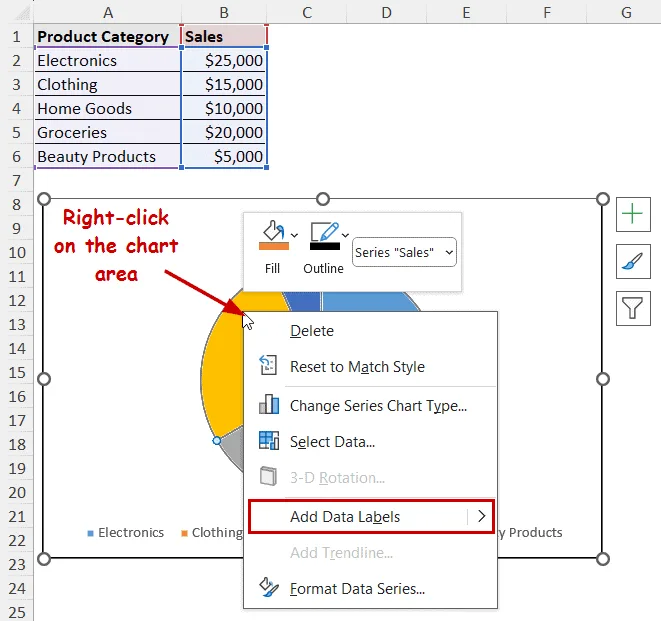Expand the Add Data Labels submenu arrow
The width and height of the screenshot is (661, 621).
point(481,516)
